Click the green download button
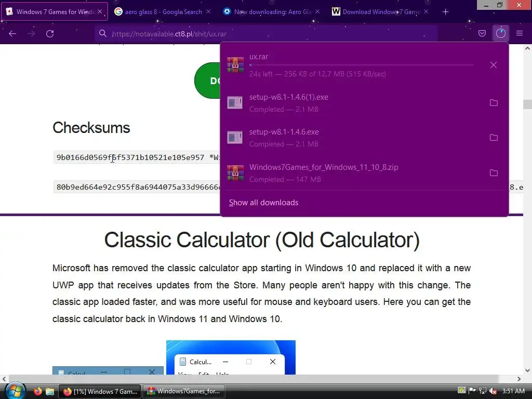This screenshot has height=399, width=532. [x=208, y=81]
